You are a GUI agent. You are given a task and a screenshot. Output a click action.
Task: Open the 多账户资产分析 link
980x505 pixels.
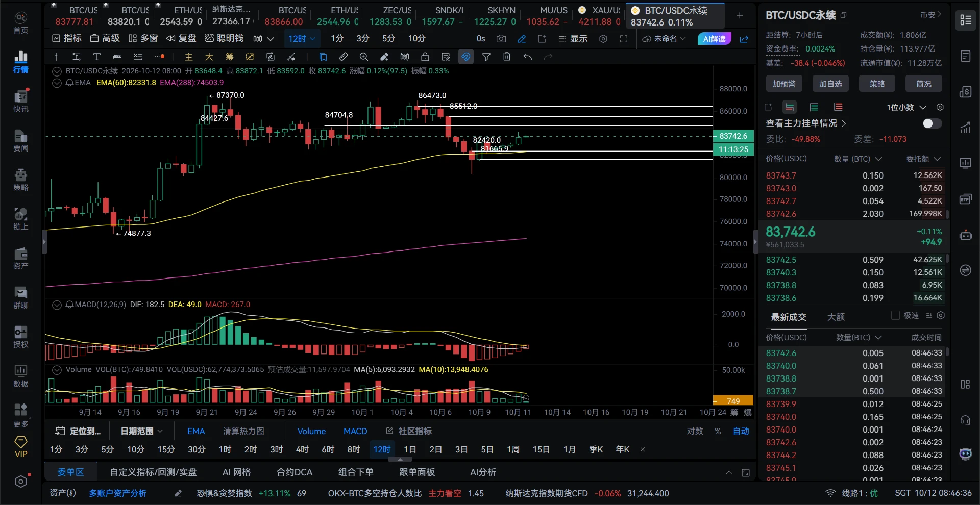[x=117, y=493]
